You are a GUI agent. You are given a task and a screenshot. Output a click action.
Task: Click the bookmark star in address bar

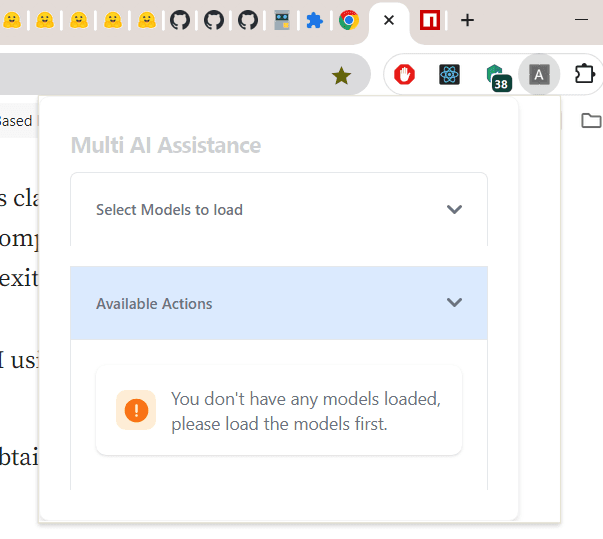(x=341, y=75)
